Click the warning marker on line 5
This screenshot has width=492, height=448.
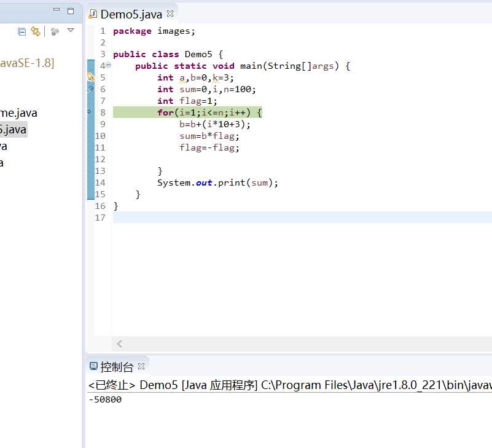click(x=91, y=77)
